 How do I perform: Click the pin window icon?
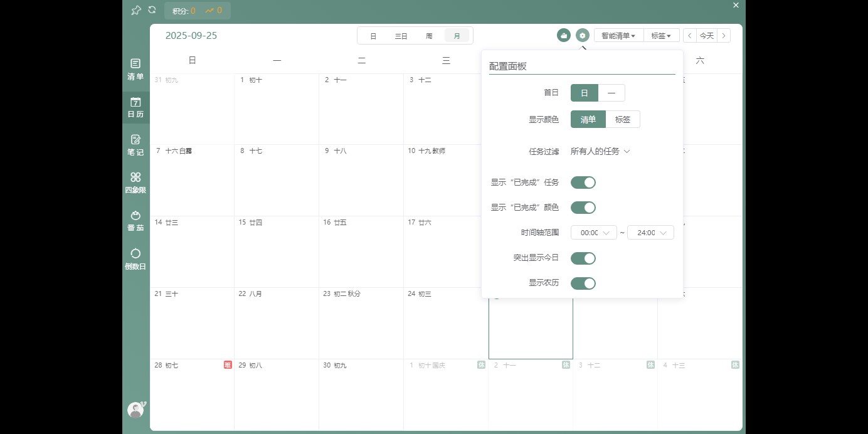click(x=136, y=10)
